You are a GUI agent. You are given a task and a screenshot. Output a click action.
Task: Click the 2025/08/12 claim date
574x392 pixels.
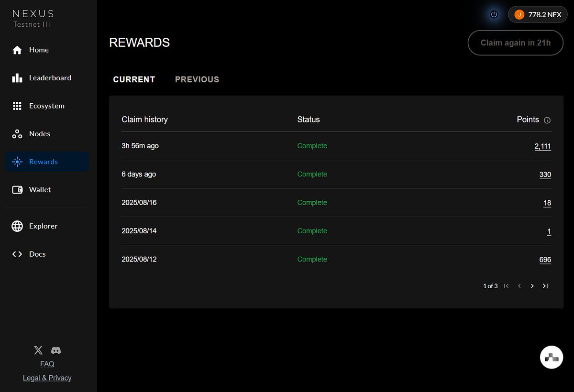click(139, 260)
